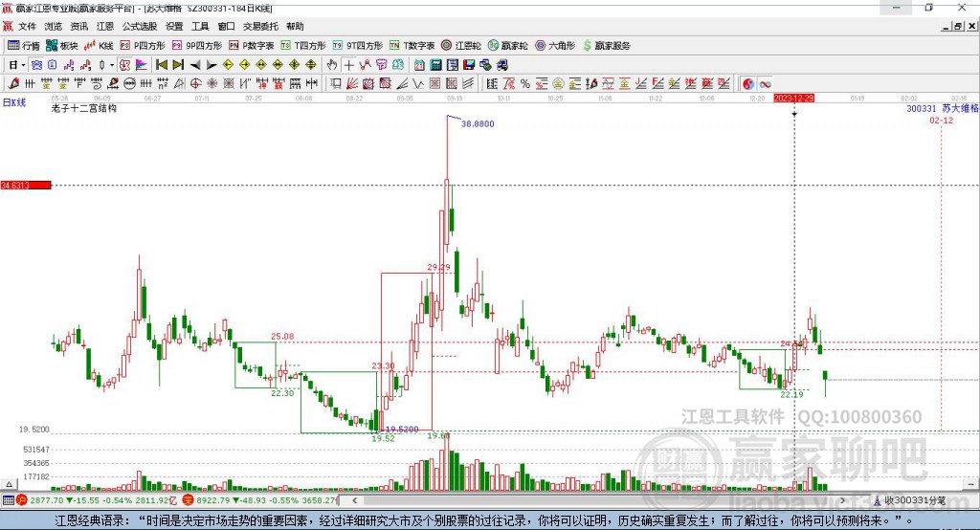The width and height of the screenshot is (980, 530).
Task: Click the Gann fan lines icon
Action: coord(351,84)
